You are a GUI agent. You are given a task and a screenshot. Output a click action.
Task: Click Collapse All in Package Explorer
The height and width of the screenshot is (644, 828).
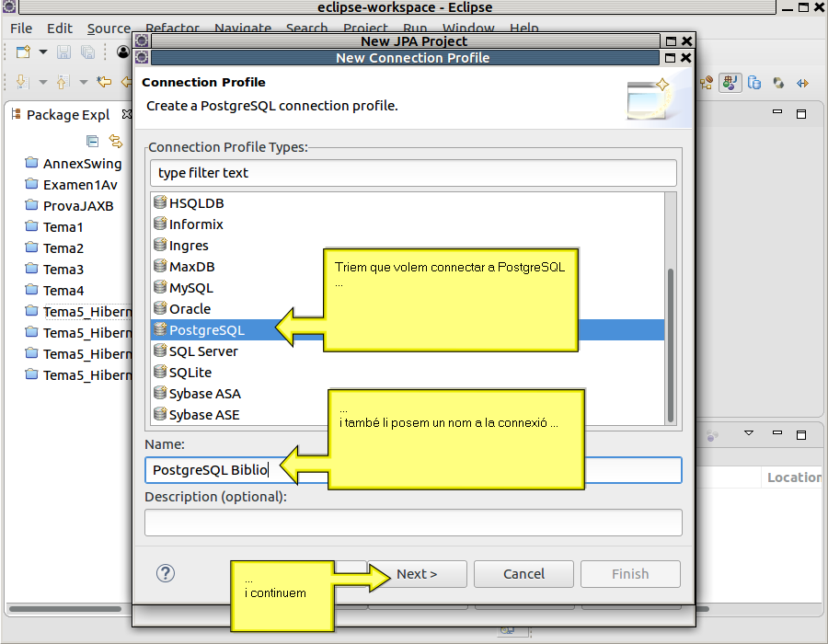[x=92, y=141]
